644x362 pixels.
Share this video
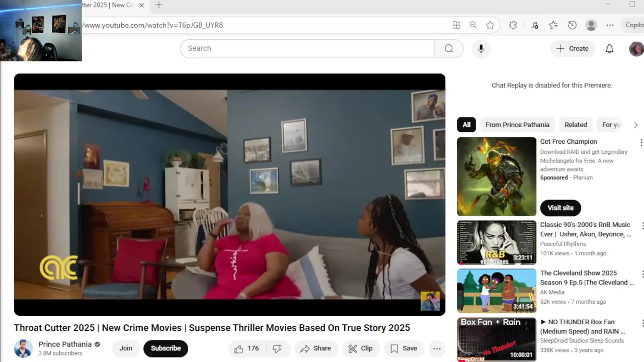coord(316,348)
